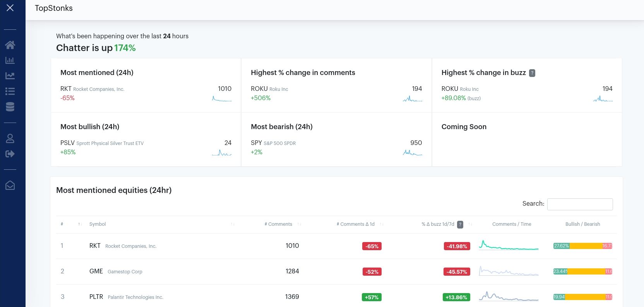This screenshot has width=644, height=307.
Task: Click the RKT bullish/bearish bar
Action: (583, 246)
